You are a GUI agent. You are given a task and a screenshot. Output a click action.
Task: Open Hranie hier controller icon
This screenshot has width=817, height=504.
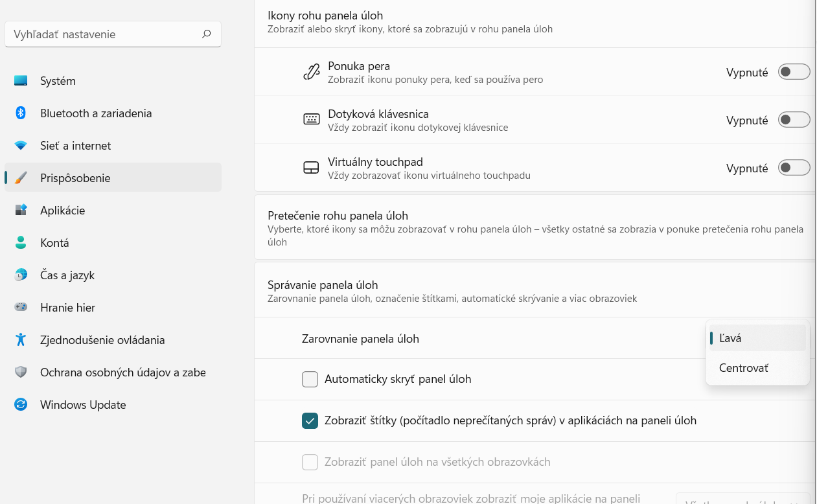pyautogui.click(x=21, y=308)
